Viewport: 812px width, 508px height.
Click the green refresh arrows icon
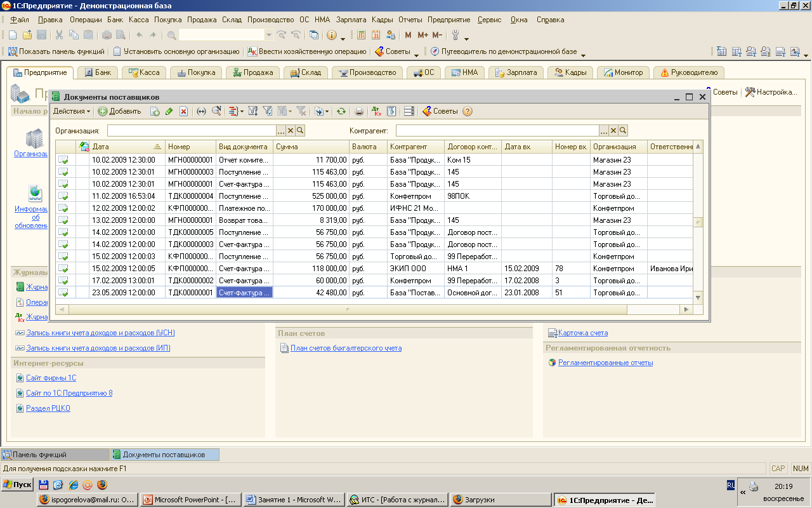(341, 111)
